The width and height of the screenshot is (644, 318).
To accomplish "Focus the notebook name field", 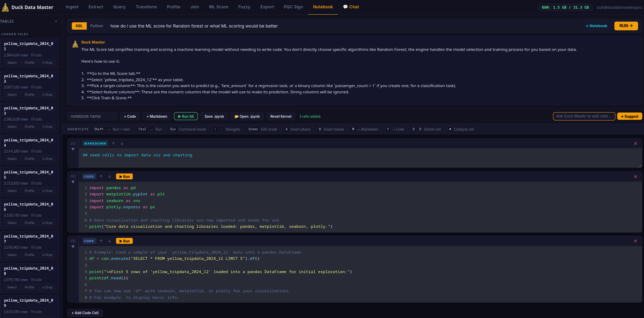I will 92,116.
